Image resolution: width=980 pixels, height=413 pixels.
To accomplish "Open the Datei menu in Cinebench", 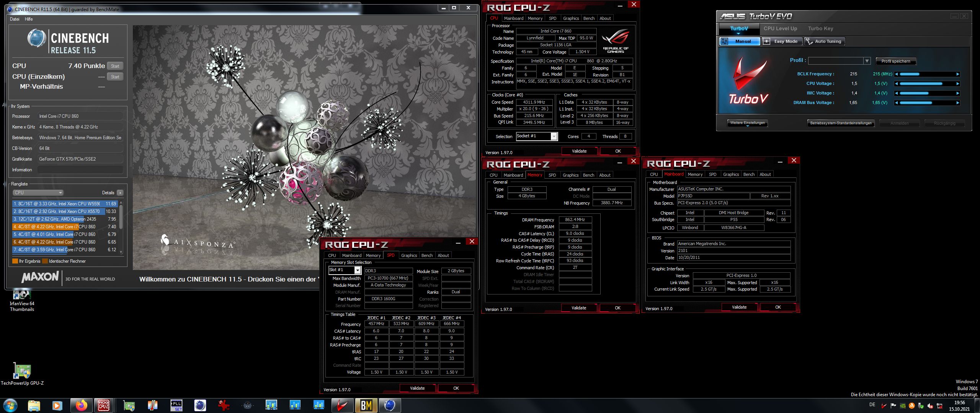I will tap(15, 19).
